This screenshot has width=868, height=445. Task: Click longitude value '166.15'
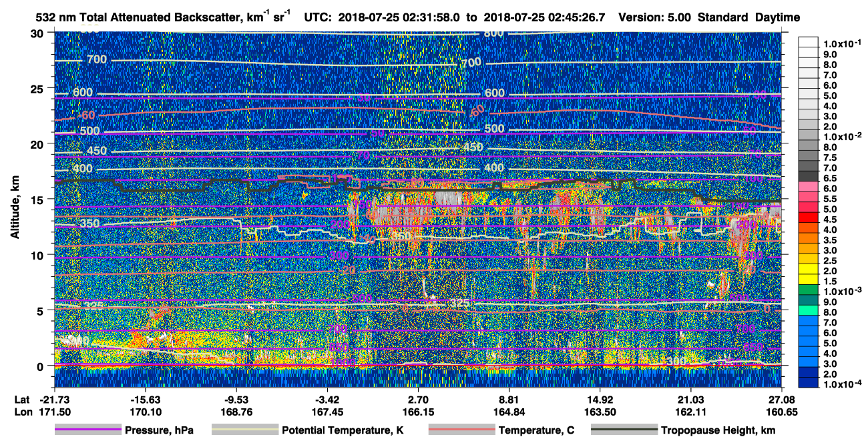click(x=418, y=412)
